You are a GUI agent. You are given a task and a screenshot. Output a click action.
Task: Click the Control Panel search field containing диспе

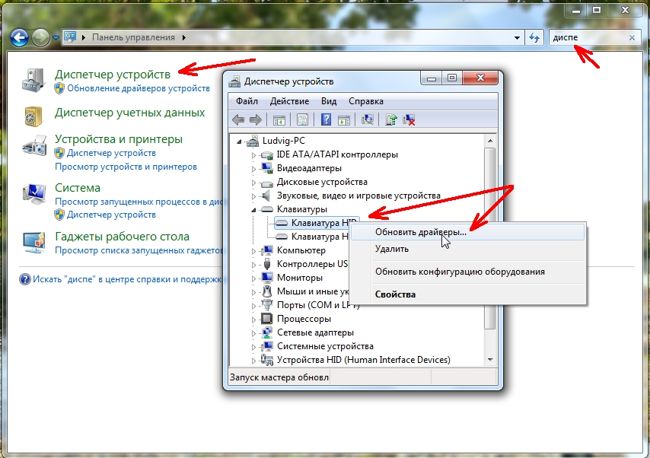pyautogui.click(x=589, y=38)
